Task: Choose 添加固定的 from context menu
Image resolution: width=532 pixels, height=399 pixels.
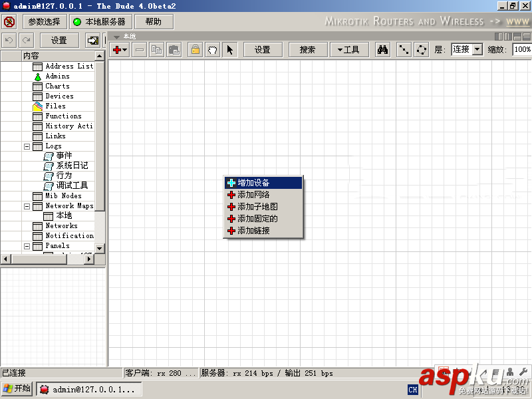Action: pyautogui.click(x=263, y=219)
